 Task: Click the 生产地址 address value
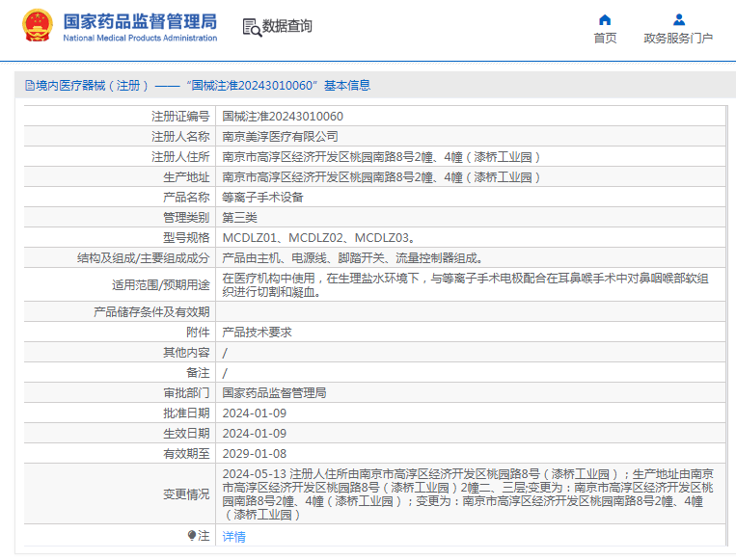pyautogui.click(x=381, y=177)
